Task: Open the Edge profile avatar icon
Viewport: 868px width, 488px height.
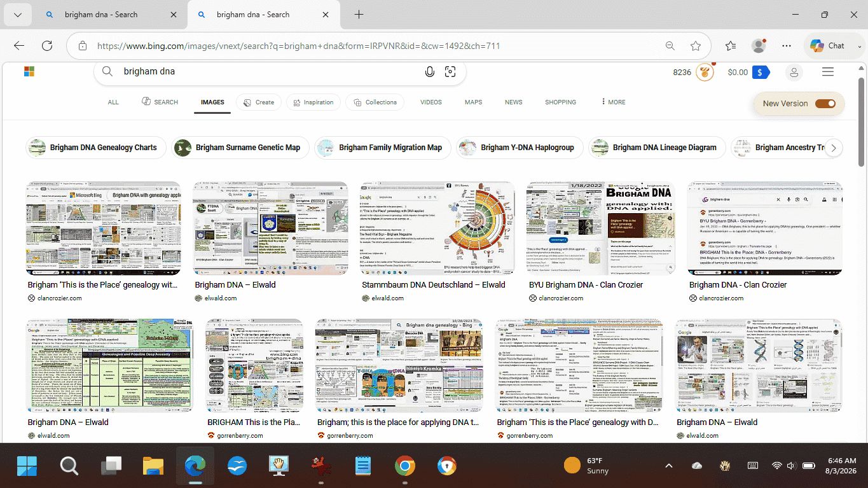Action: click(759, 46)
